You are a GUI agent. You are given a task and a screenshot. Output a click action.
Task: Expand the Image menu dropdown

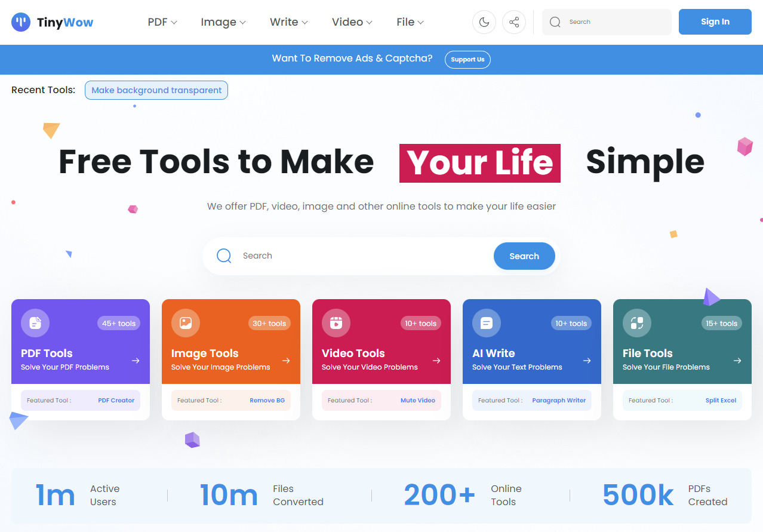click(x=223, y=22)
